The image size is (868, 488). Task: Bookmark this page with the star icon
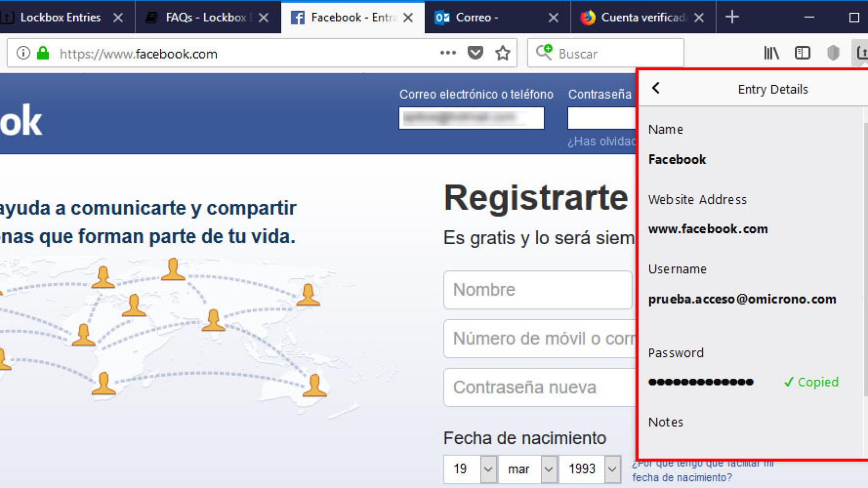pos(503,53)
